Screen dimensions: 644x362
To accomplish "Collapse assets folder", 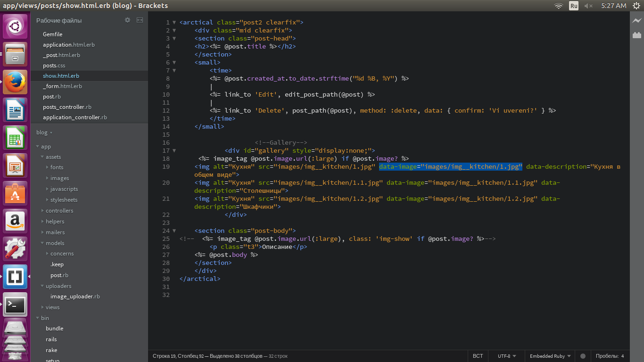I will (x=42, y=157).
